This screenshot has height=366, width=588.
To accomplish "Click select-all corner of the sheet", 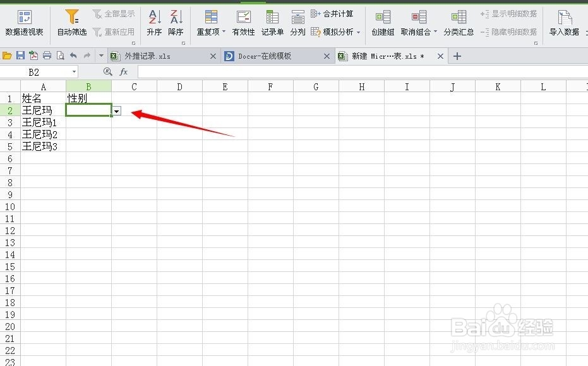I will (x=10, y=86).
